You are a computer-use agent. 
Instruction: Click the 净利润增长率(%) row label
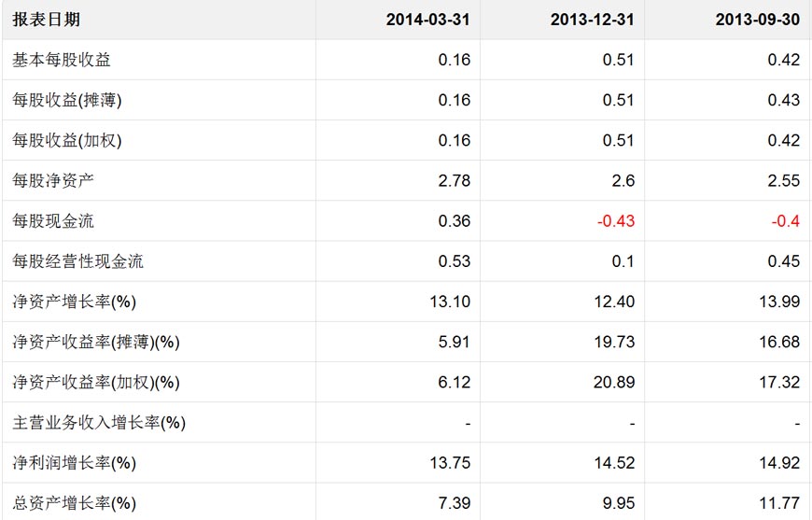pos(75,463)
